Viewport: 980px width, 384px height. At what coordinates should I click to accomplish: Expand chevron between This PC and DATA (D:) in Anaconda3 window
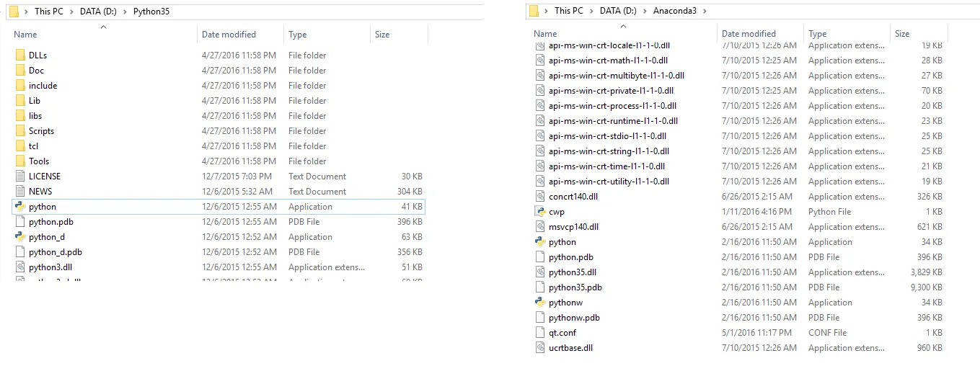tap(591, 11)
